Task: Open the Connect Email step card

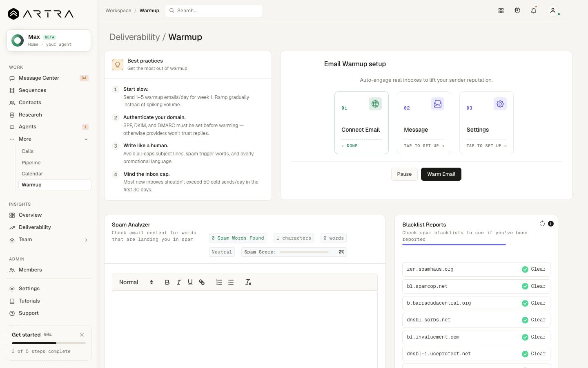Action: point(361,123)
